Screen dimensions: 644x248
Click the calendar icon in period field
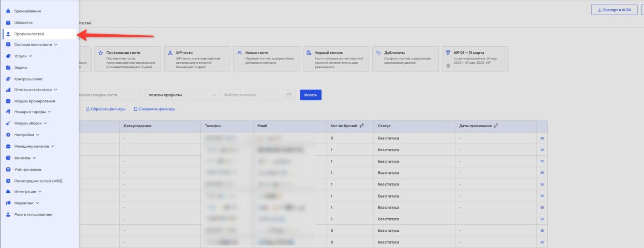coord(289,95)
